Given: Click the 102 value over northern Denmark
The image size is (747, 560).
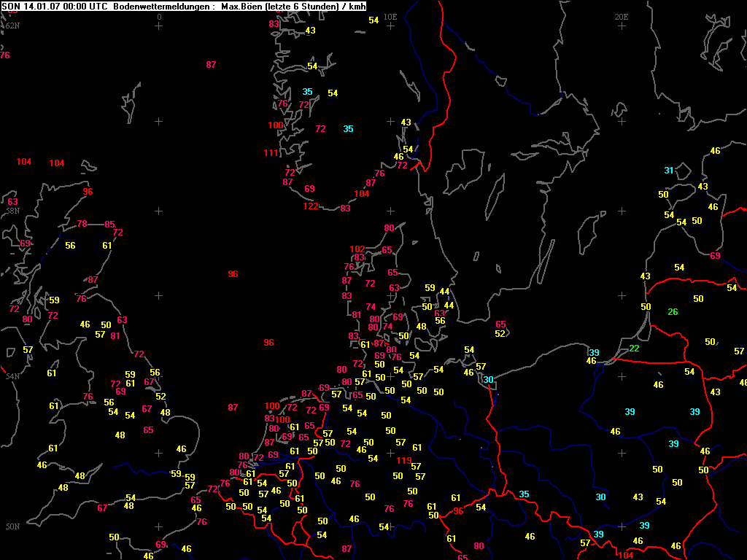Looking at the screenshot, I should [x=357, y=249].
